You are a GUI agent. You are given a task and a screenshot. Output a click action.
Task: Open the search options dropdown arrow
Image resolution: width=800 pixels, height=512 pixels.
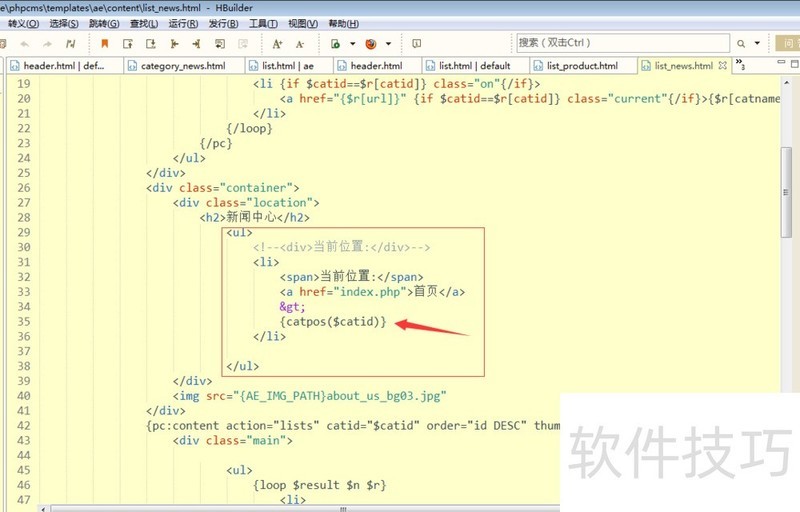[757, 44]
